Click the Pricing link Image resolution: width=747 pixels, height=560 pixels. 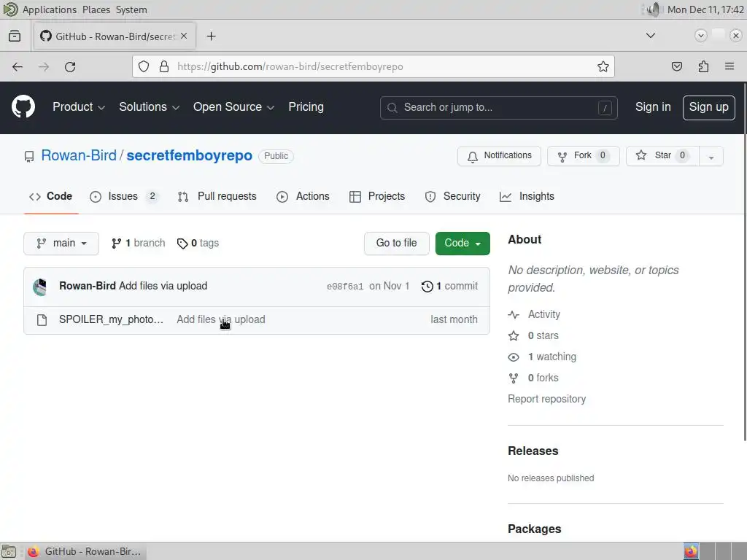(x=306, y=107)
